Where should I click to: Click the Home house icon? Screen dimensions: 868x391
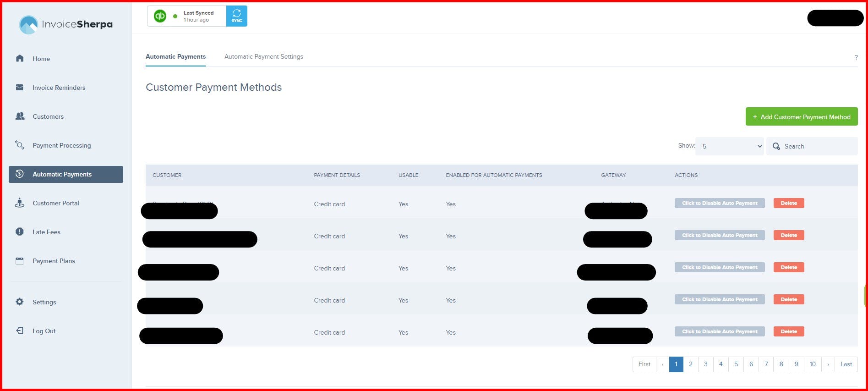pos(20,58)
